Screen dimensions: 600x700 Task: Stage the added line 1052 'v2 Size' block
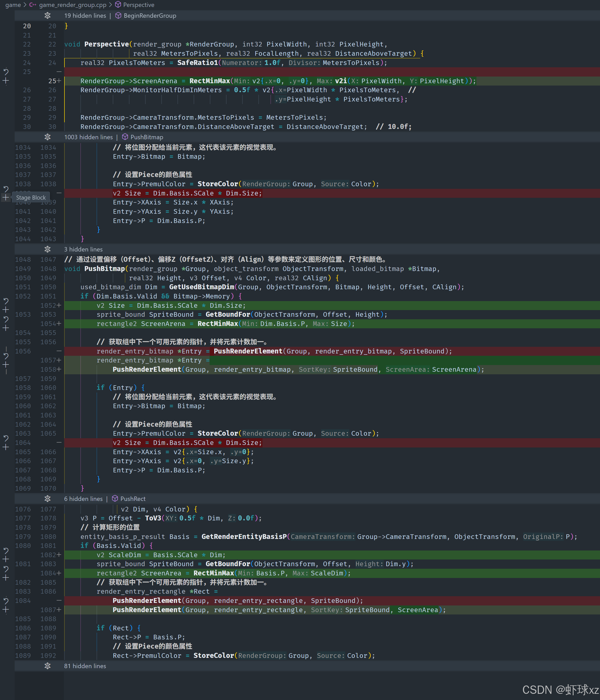(x=6, y=310)
